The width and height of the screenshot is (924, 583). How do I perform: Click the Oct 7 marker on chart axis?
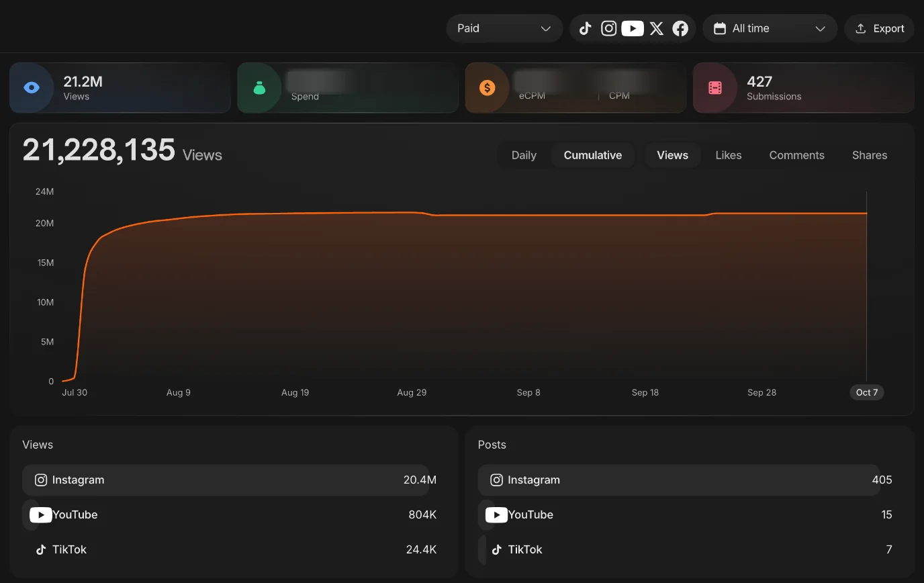[x=867, y=392]
